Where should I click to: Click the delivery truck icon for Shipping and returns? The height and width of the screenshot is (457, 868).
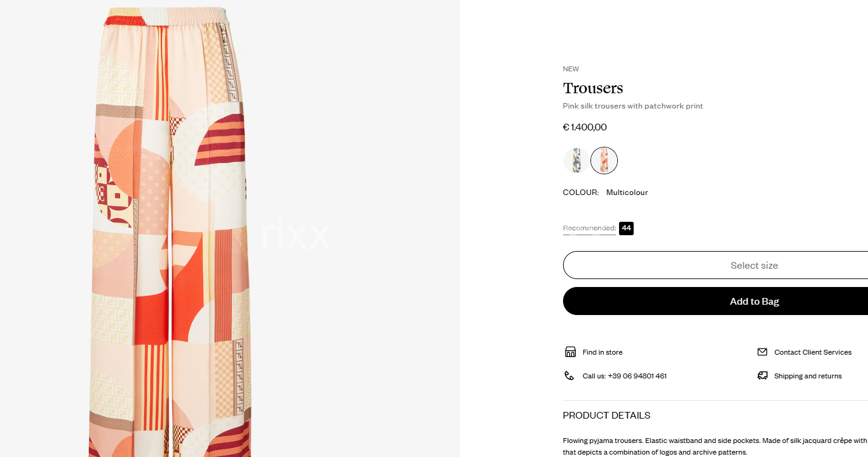click(x=762, y=376)
